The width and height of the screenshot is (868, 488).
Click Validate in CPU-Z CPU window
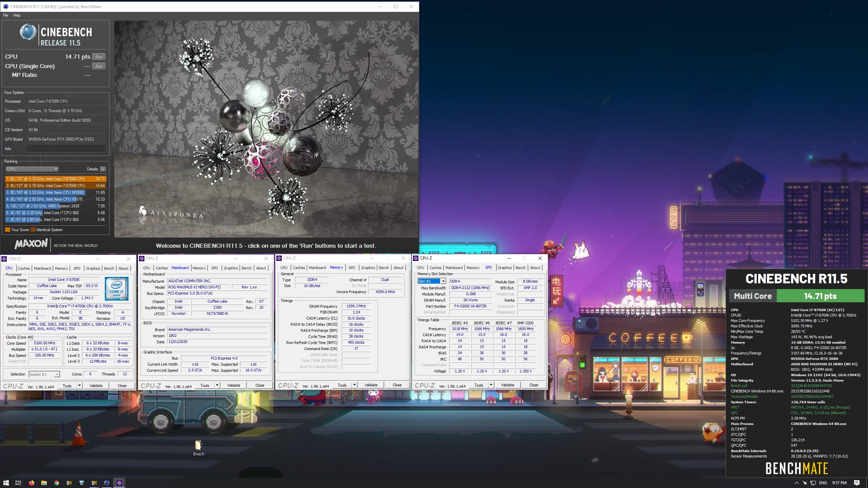(96, 386)
